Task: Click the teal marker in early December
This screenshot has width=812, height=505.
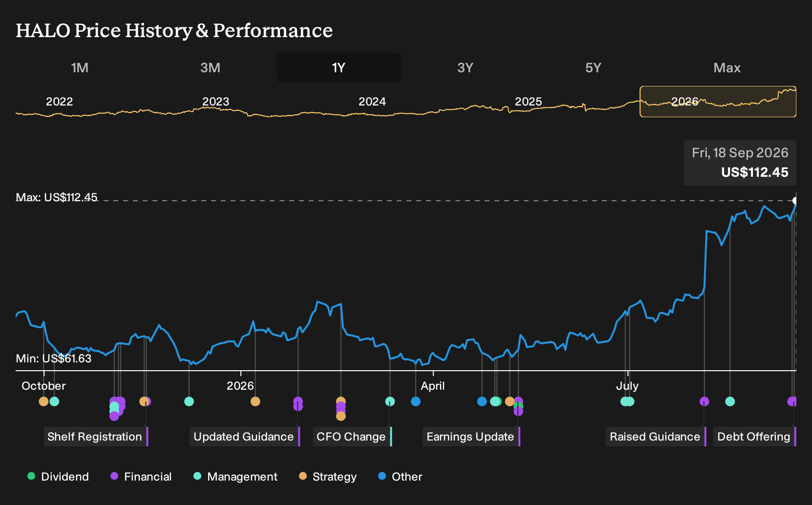Action: click(189, 401)
